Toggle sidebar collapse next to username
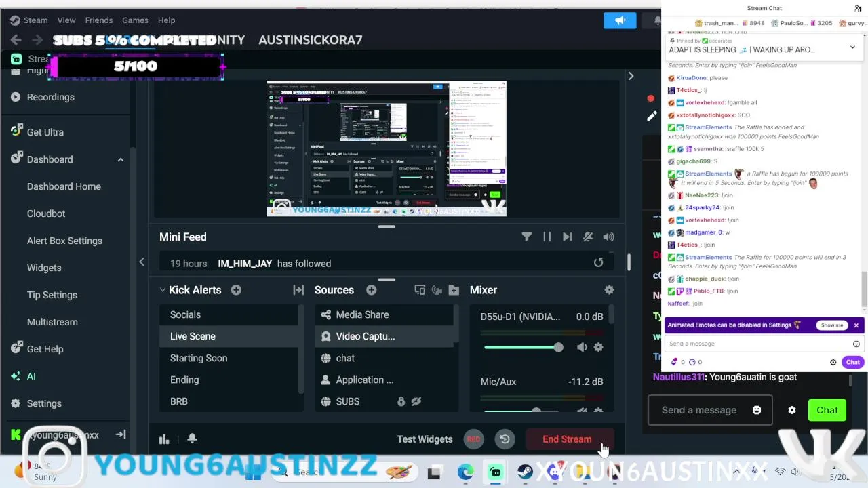 point(121,434)
